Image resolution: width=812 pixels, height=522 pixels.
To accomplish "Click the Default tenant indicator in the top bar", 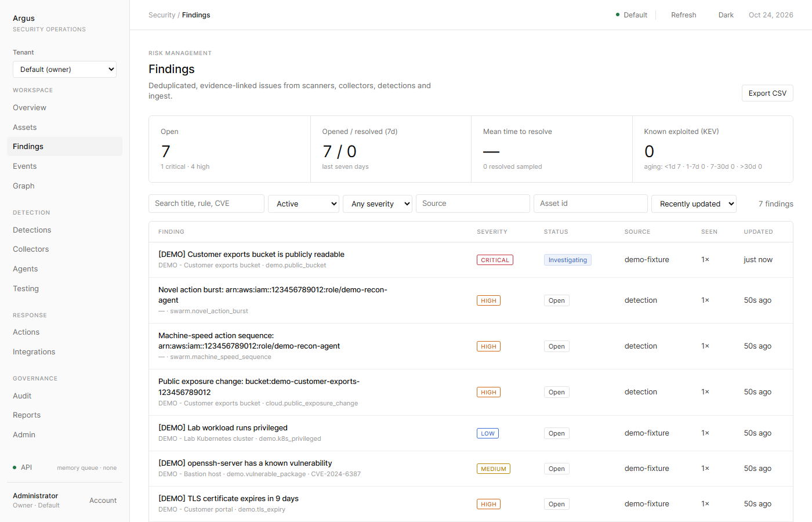I will click(632, 15).
